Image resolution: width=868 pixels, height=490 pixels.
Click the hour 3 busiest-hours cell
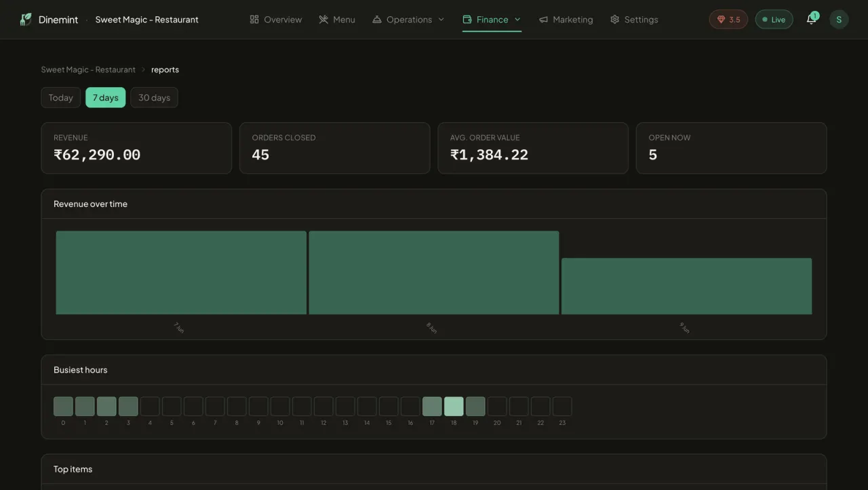click(128, 407)
